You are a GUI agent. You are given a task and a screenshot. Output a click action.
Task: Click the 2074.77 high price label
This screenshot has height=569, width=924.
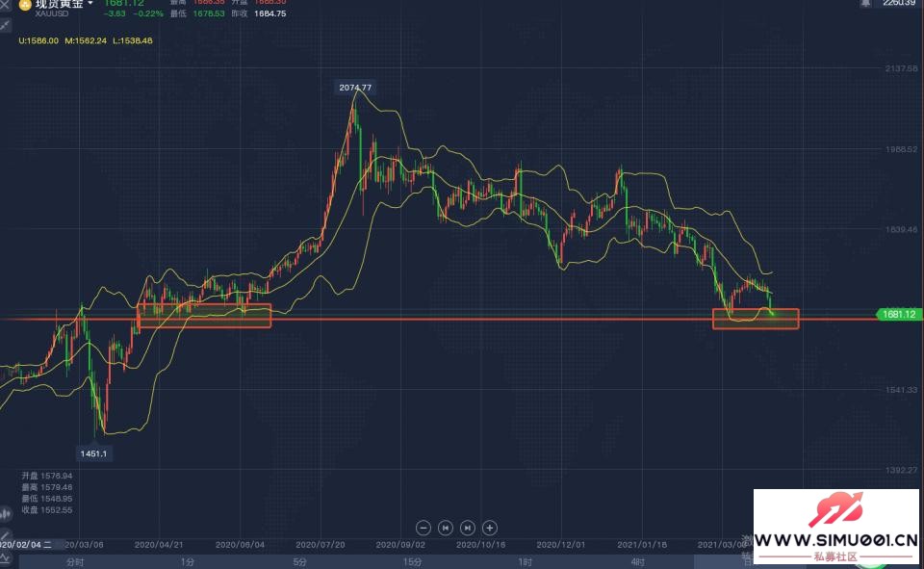(x=354, y=88)
